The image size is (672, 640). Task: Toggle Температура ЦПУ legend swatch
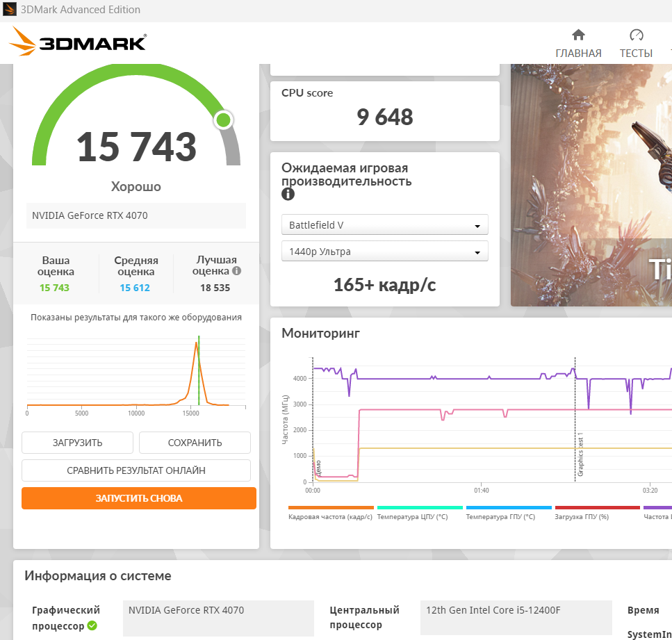(420, 507)
